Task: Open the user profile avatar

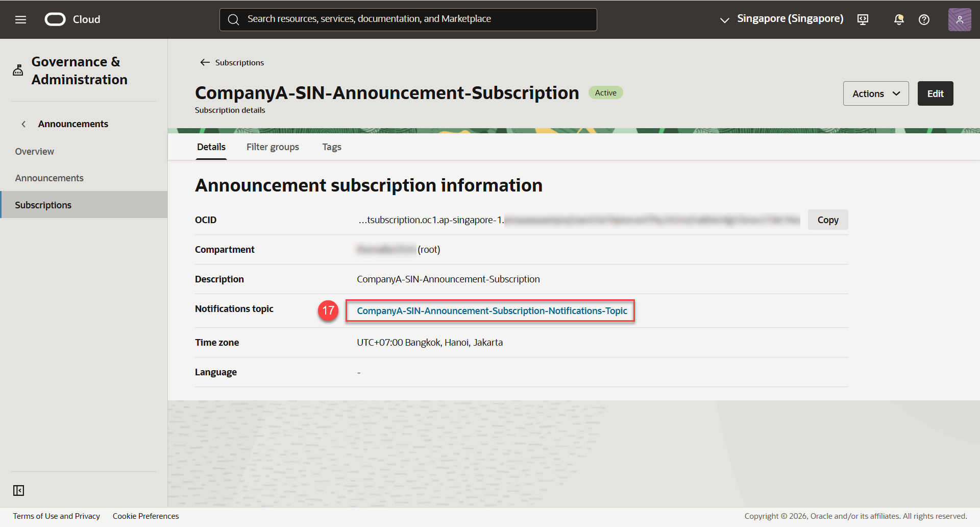Action: (x=960, y=19)
